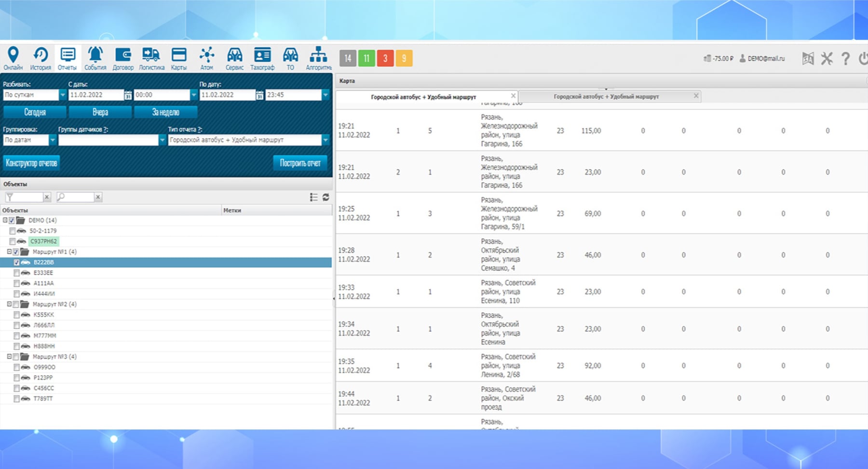868x469 pixels.
Task: Collapse the Маршрут №3 tree node
Action: coord(9,357)
